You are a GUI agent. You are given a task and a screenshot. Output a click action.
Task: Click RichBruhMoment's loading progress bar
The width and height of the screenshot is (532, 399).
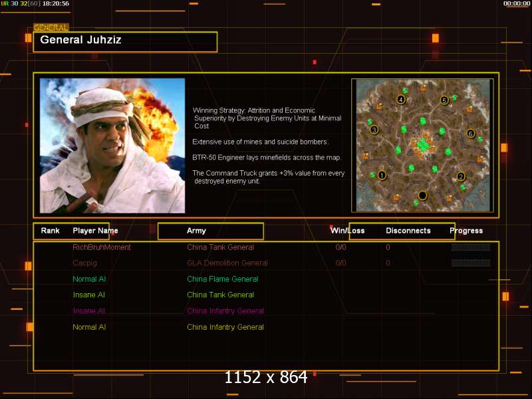coord(470,247)
